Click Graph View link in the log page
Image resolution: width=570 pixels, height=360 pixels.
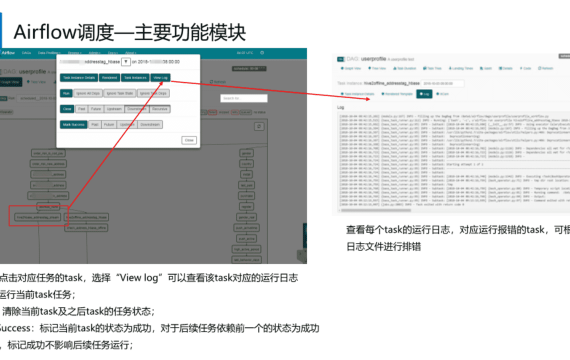tap(351, 68)
